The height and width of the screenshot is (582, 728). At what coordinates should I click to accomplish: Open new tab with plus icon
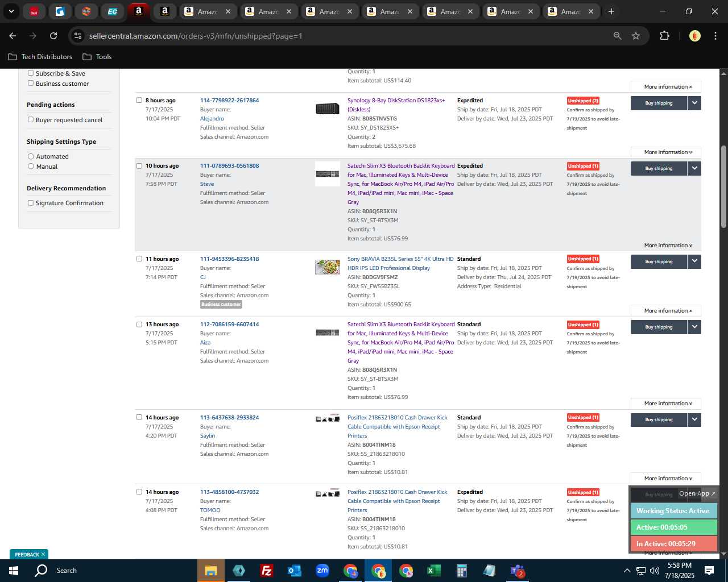pos(611,11)
